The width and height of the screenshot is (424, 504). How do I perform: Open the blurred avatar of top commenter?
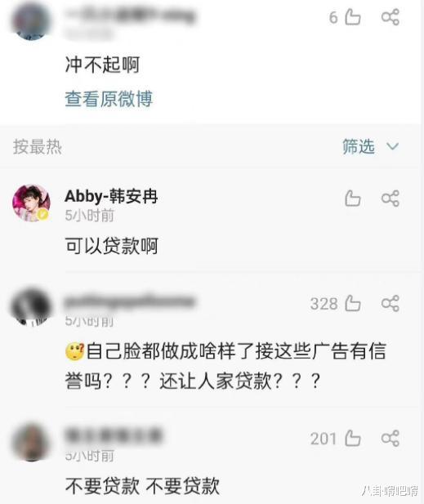tap(31, 20)
